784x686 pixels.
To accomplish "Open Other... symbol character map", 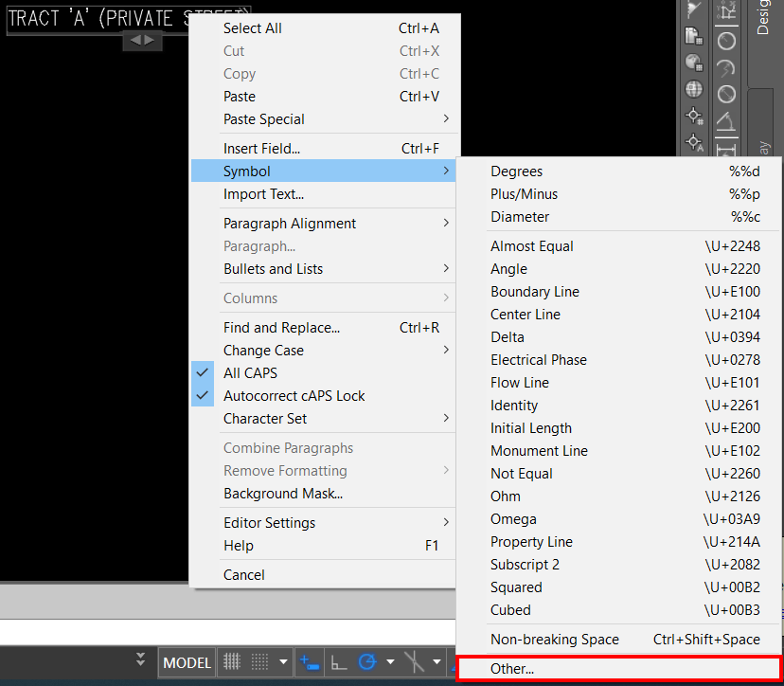I will (619, 669).
